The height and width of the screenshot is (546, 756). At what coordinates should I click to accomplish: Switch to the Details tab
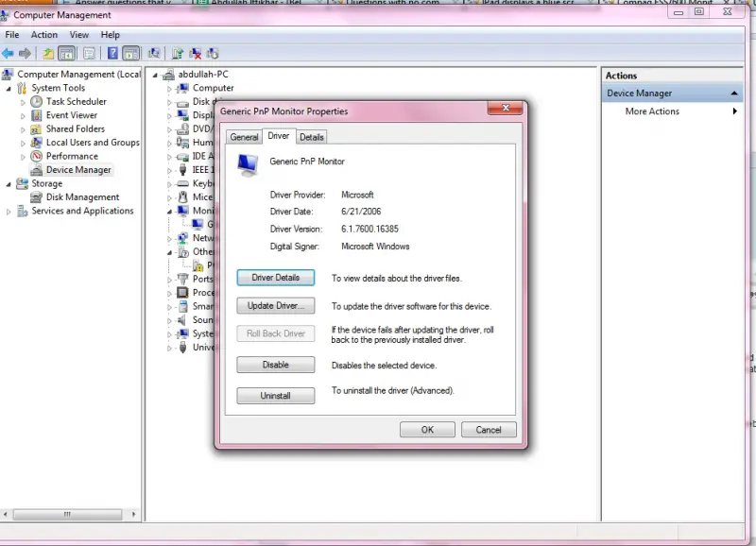(x=312, y=137)
